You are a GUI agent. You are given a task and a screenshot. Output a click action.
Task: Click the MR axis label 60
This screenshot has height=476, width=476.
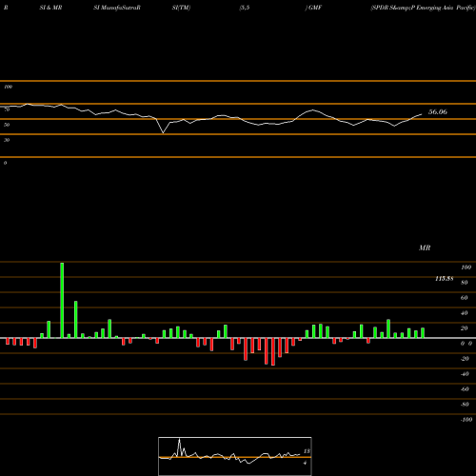click(x=465, y=298)
